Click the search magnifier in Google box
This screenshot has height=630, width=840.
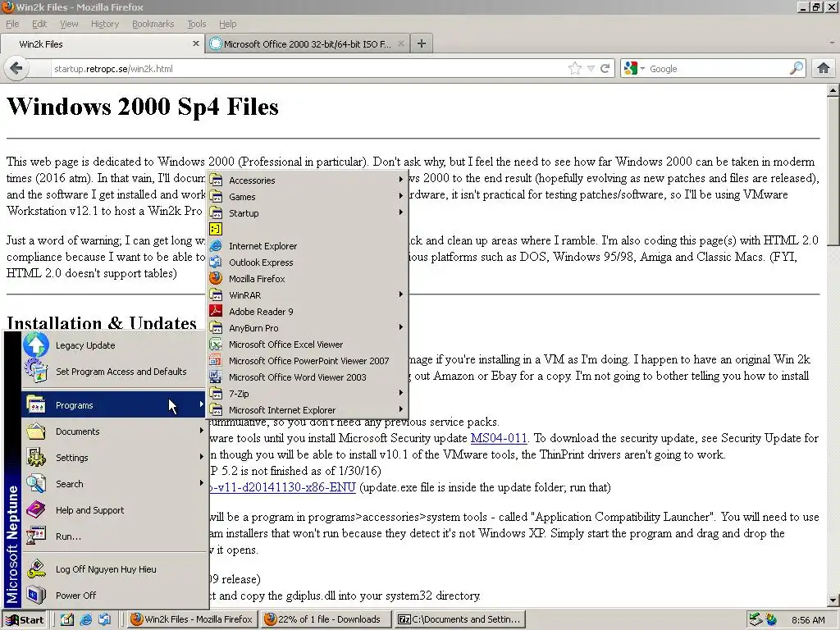click(796, 69)
